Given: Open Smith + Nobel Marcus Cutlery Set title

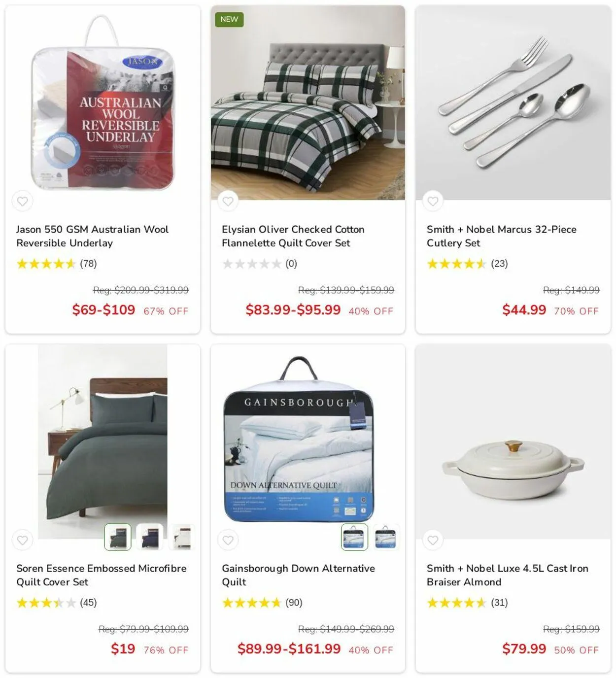Looking at the screenshot, I should click(x=502, y=236).
